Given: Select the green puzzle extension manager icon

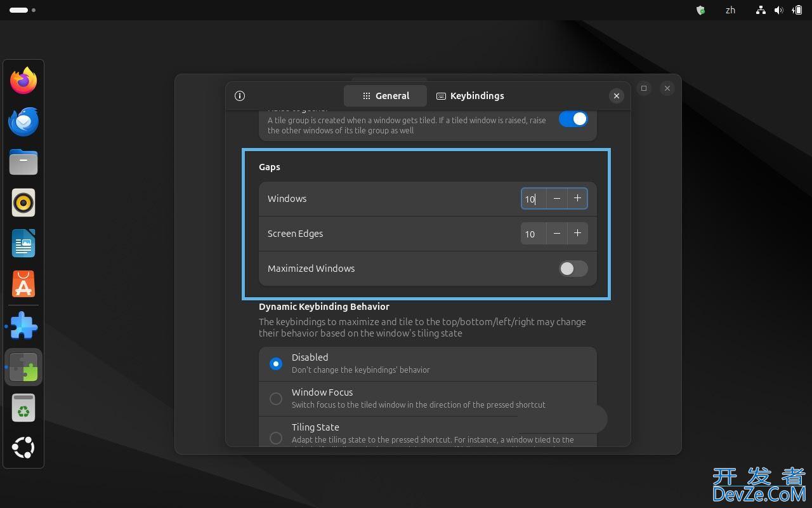Looking at the screenshot, I should [23, 367].
